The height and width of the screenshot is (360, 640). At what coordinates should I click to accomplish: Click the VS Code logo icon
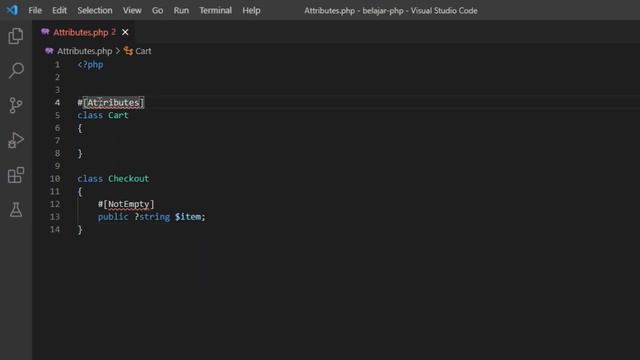(x=12, y=10)
